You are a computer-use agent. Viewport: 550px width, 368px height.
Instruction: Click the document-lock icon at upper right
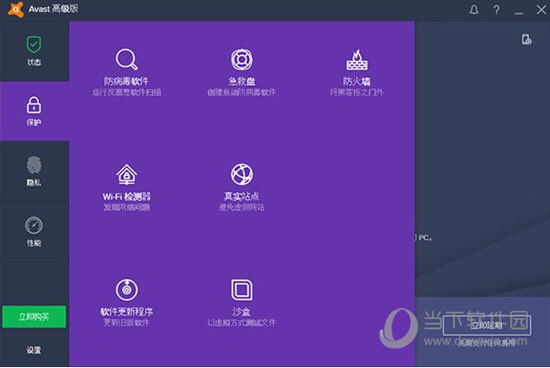point(526,40)
